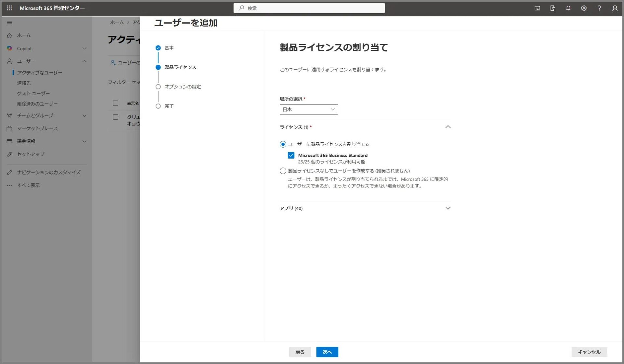Image resolution: width=624 pixels, height=364 pixels.
Task: Open the app launcher waffle icon
Action: (9, 8)
